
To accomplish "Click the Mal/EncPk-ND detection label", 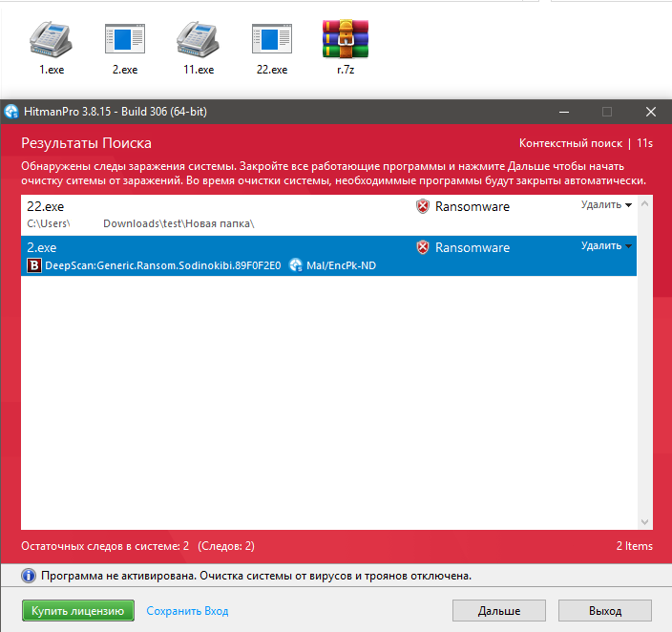I will (341, 265).
